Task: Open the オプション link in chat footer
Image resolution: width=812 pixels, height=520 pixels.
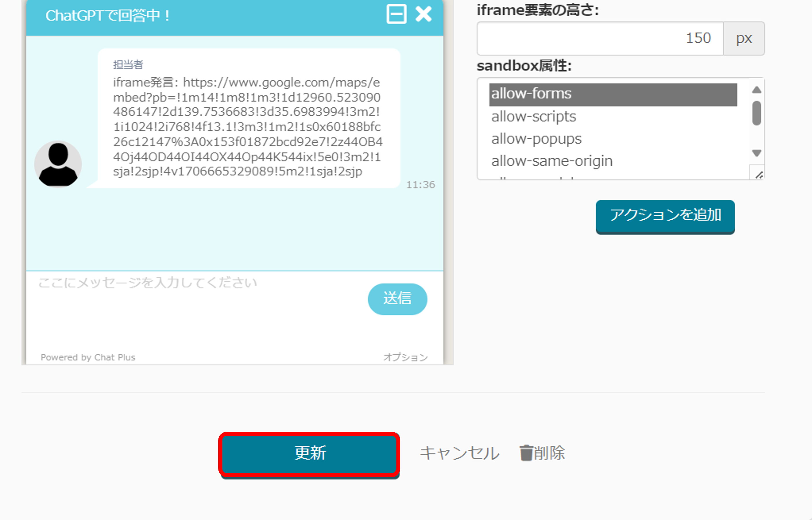Action: click(405, 357)
